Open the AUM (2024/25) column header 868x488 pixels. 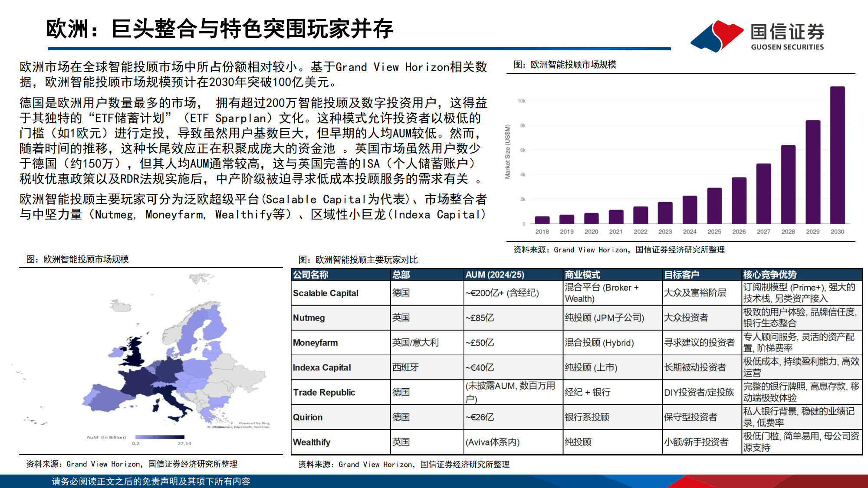tap(495, 274)
